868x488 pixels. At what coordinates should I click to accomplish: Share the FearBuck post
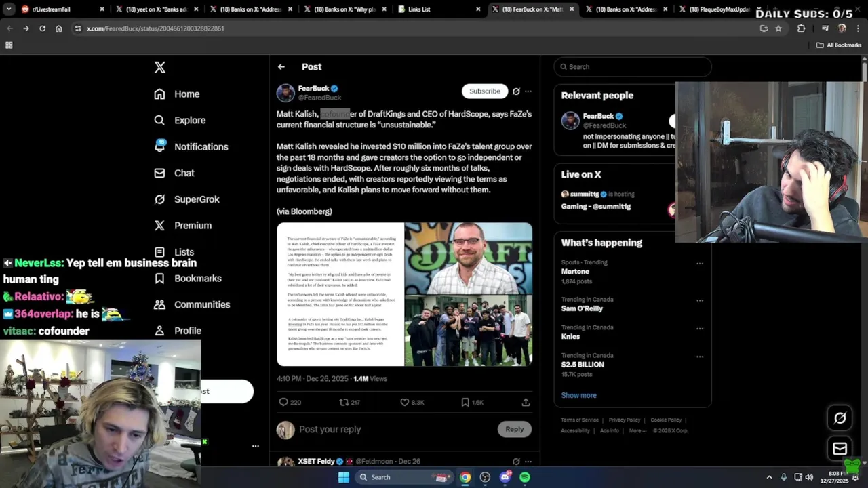526,402
